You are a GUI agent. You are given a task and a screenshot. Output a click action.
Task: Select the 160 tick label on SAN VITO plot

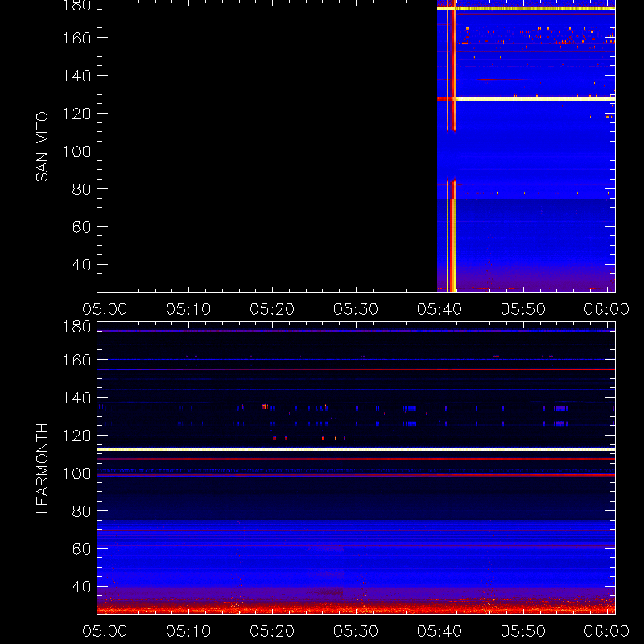click(x=76, y=38)
